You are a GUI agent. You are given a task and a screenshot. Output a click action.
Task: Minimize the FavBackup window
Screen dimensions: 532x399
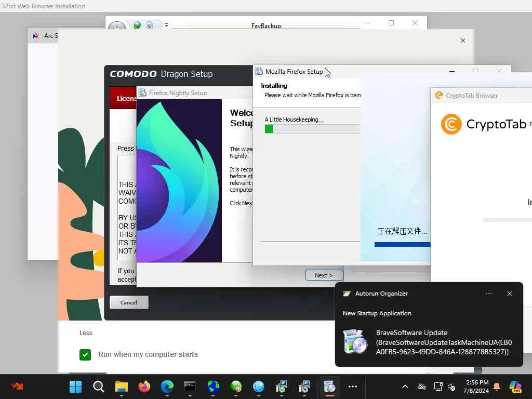coord(368,23)
